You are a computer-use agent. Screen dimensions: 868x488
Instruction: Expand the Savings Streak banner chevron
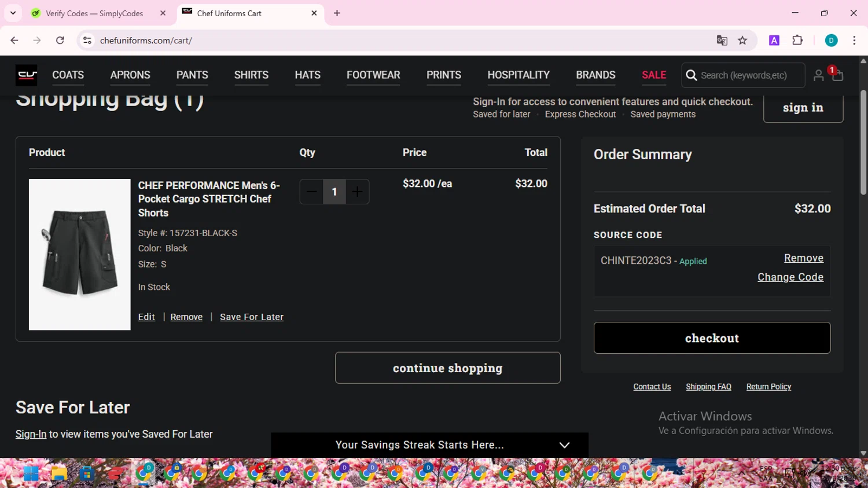tap(564, 445)
